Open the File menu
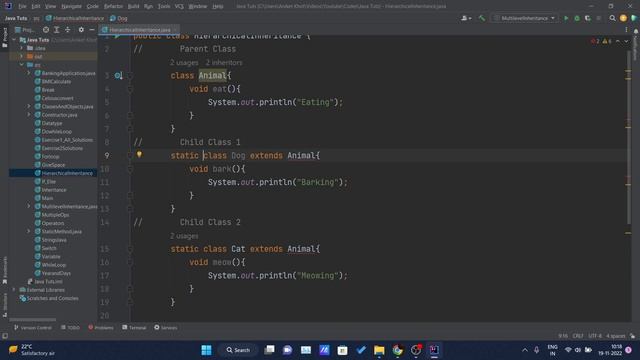This screenshot has height=360, width=640. pos(22,6)
